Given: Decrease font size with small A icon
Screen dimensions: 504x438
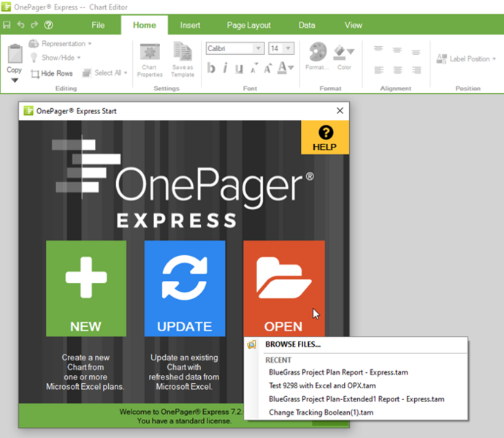Looking at the screenshot, I should [254, 68].
